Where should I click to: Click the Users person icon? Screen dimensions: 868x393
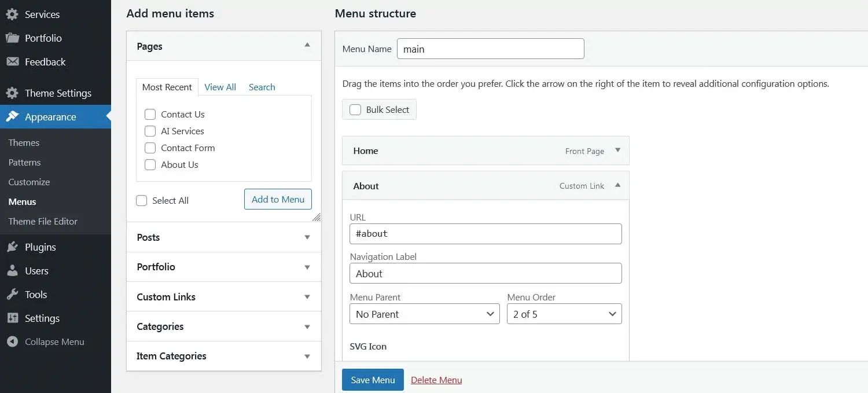click(x=12, y=271)
